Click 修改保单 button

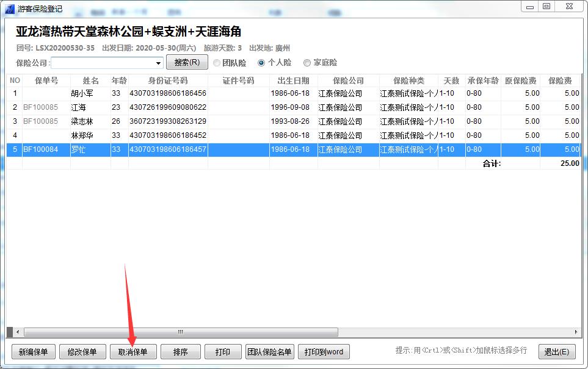[82, 352]
